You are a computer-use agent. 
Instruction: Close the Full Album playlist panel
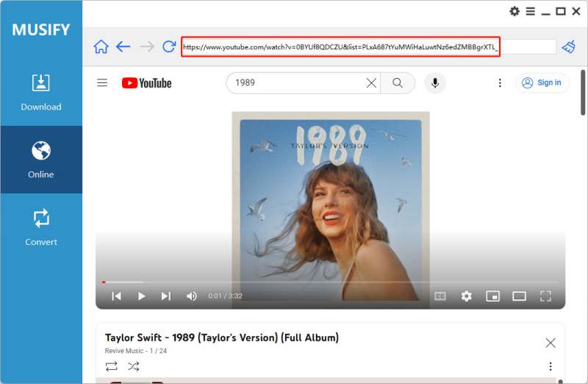pyautogui.click(x=550, y=342)
